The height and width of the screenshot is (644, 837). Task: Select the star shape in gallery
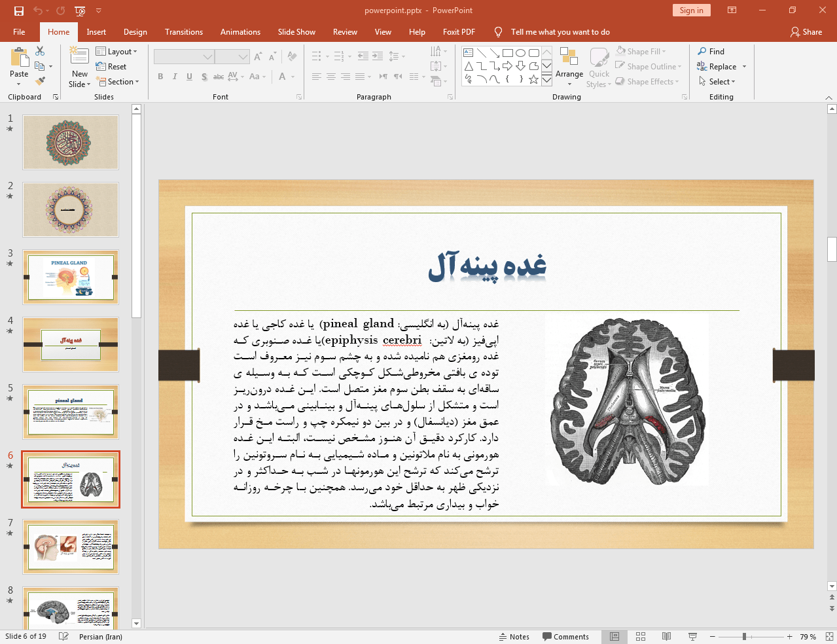point(533,79)
